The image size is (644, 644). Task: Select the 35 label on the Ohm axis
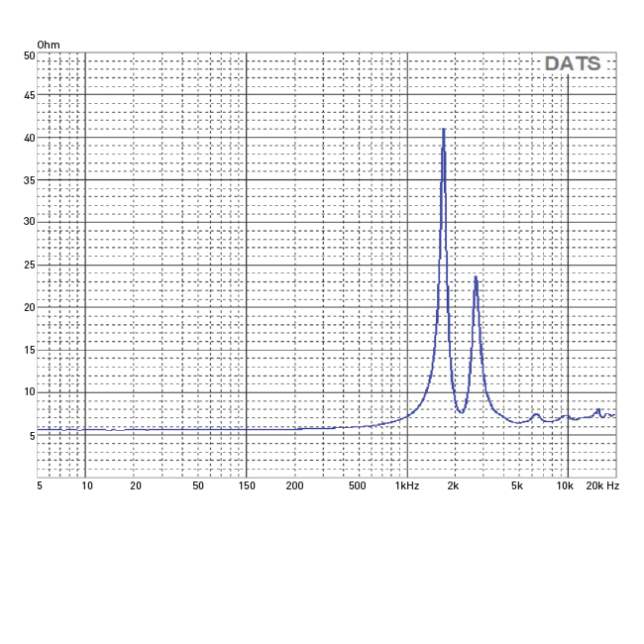click(30, 180)
